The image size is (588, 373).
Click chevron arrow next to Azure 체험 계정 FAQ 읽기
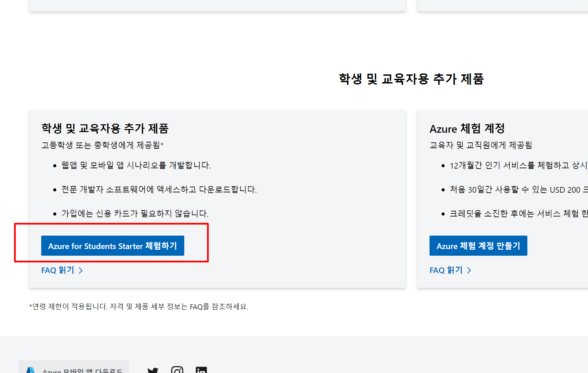tap(469, 270)
